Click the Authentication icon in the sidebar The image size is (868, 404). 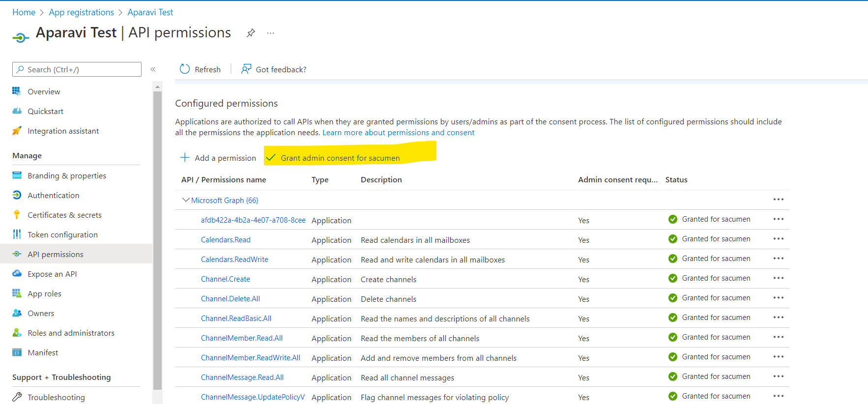click(x=17, y=195)
